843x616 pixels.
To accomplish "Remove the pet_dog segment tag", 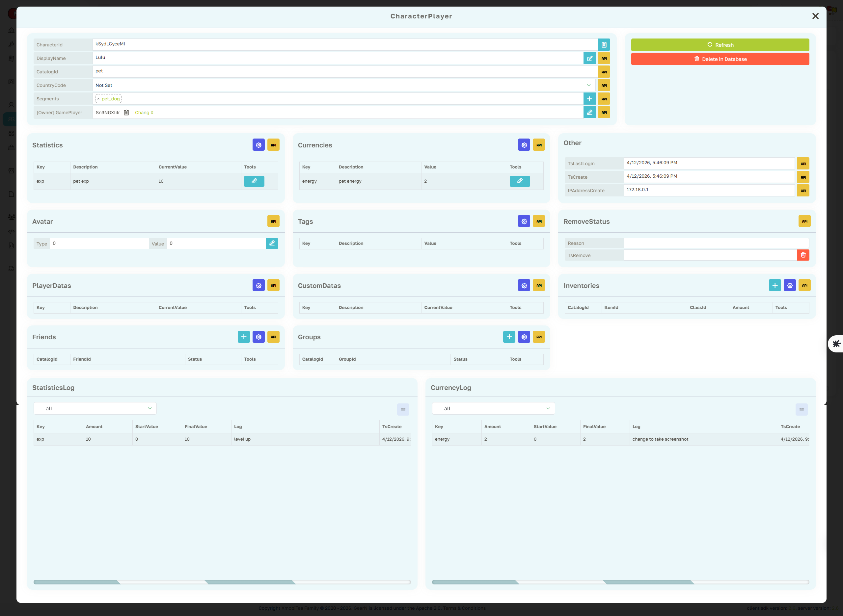I will tap(98, 99).
